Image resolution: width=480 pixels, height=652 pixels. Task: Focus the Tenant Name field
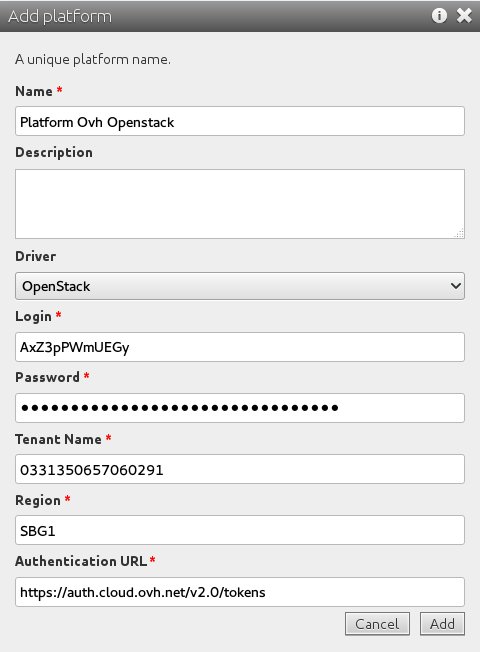[x=240, y=469]
